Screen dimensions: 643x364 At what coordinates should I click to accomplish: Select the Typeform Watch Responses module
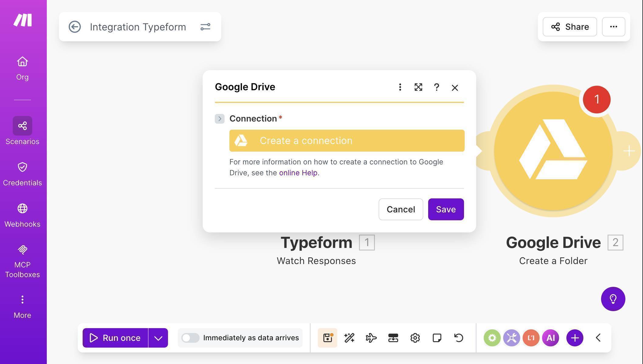316,242
